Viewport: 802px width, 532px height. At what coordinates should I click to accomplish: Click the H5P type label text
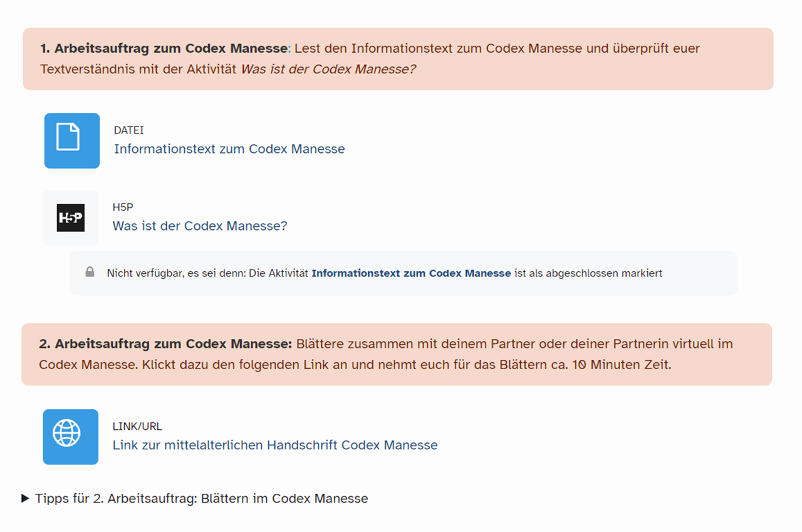pos(123,207)
